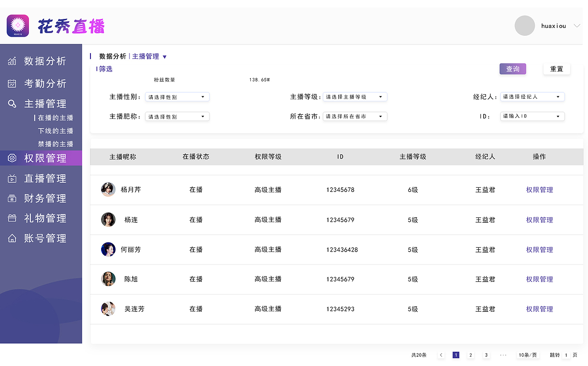
Task: Select 下线的主播 submenu item
Action: [56, 131]
